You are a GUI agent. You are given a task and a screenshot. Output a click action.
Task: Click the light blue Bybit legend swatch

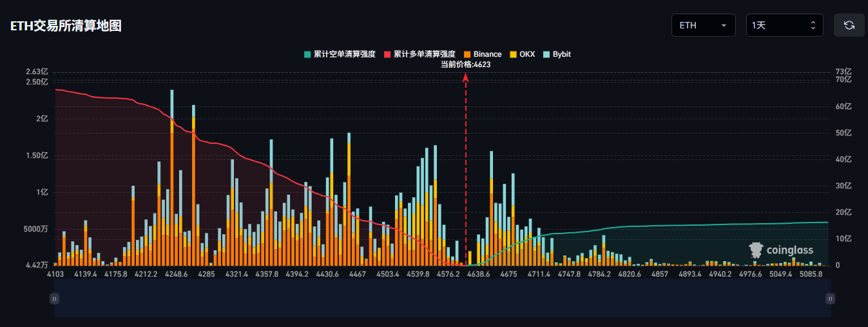tap(546, 54)
